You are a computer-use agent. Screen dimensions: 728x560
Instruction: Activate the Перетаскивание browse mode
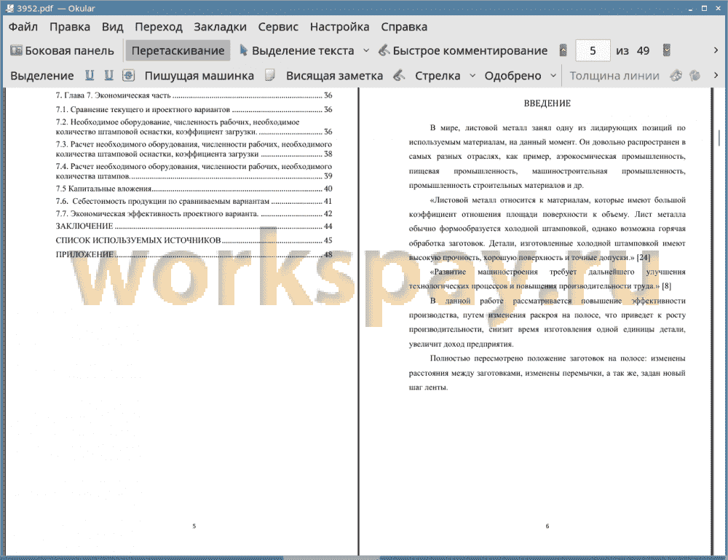tap(178, 51)
